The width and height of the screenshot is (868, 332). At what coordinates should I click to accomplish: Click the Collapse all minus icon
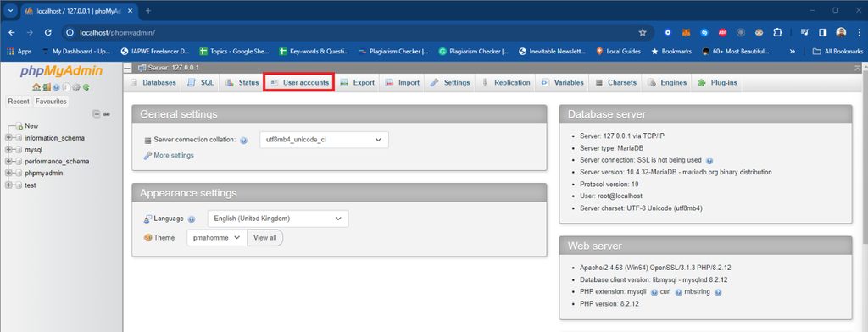coord(97,114)
